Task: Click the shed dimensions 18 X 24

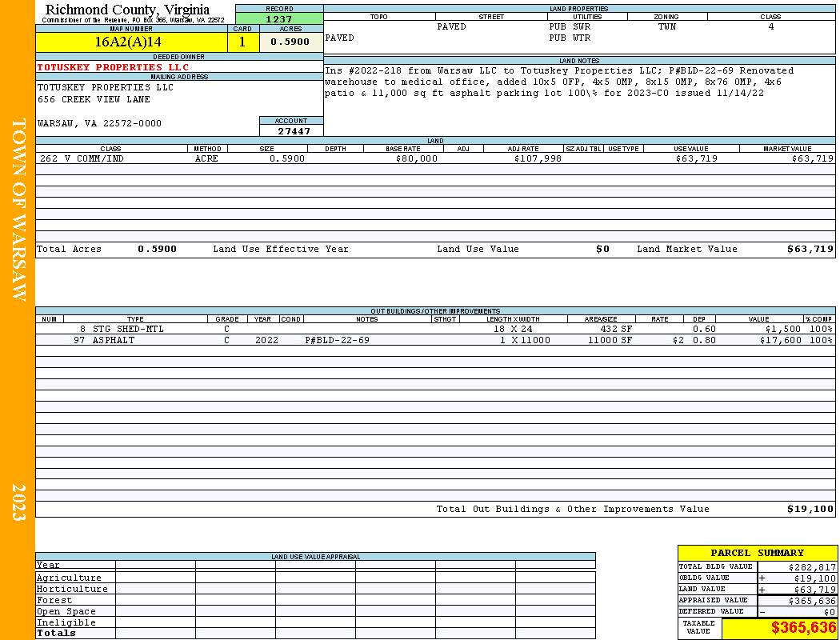Action: (513, 329)
